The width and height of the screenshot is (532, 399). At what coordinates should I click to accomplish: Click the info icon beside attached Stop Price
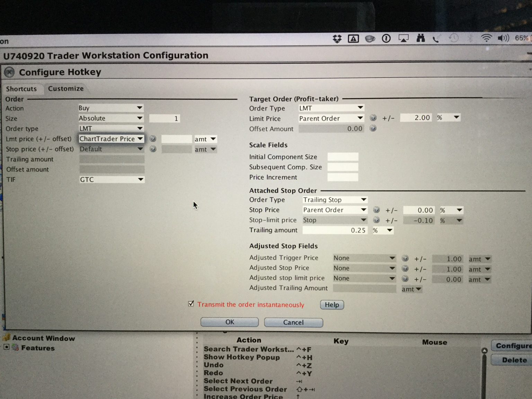pos(376,210)
